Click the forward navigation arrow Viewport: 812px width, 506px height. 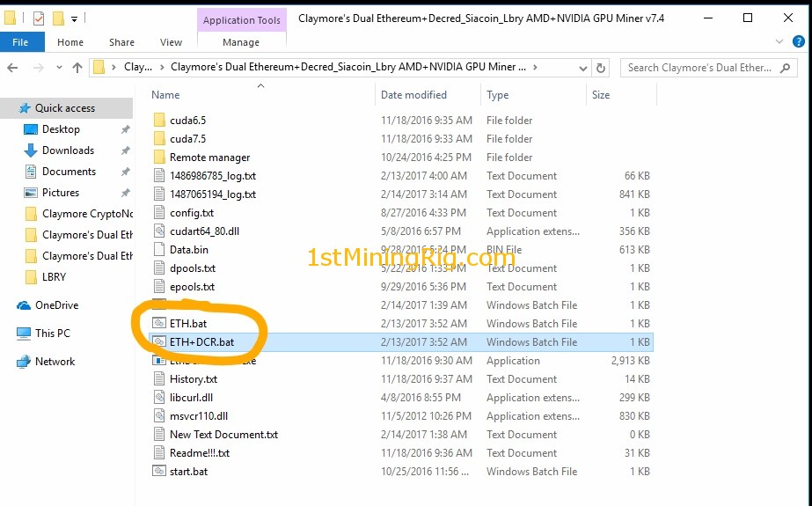(39, 68)
